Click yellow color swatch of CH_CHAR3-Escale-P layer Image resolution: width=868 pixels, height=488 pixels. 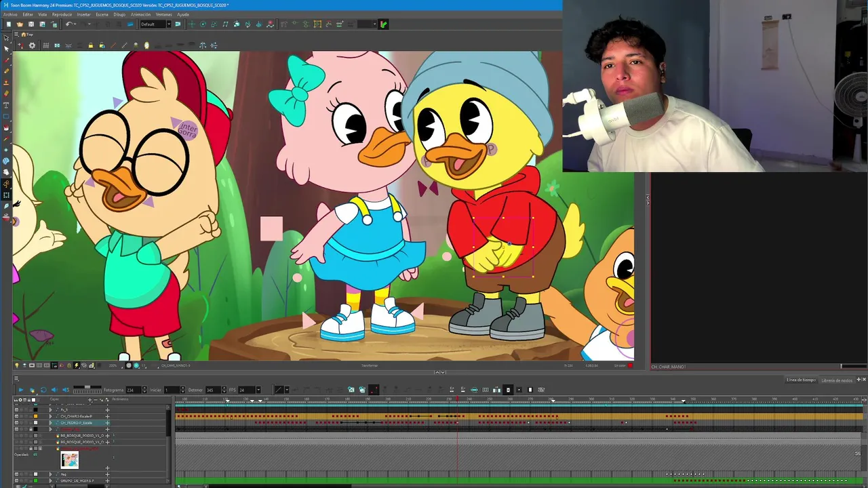pyautogui.click(x=35, y=416)
